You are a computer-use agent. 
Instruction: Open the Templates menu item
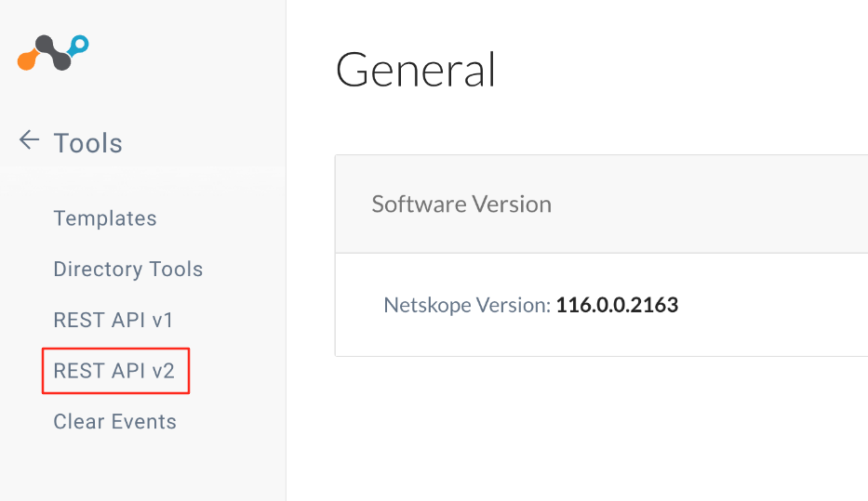pyautogui.click(x=104, y=218)
